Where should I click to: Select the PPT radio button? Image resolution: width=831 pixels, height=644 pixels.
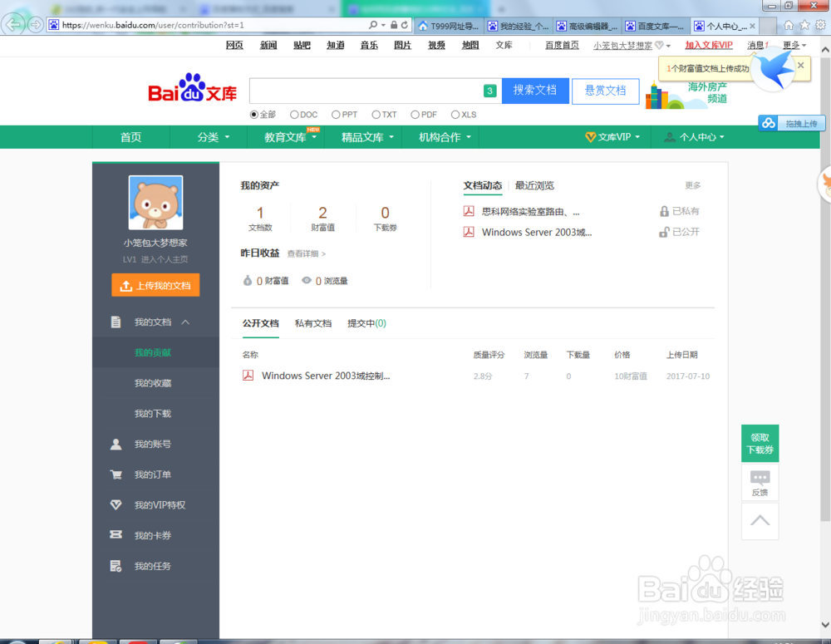point(336,115)
